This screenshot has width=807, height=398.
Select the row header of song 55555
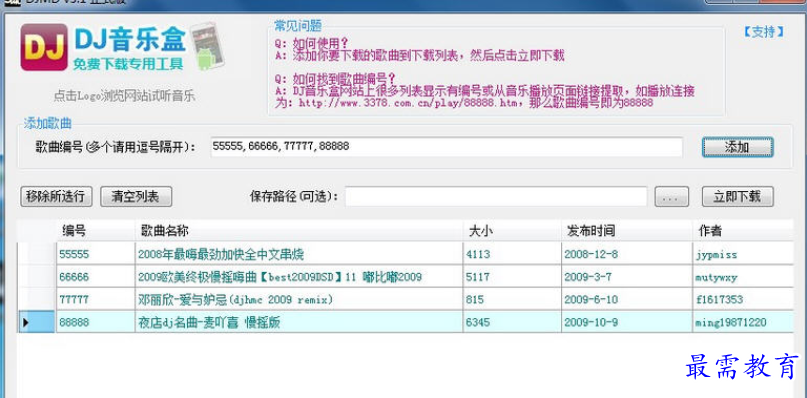coord(37,254)
